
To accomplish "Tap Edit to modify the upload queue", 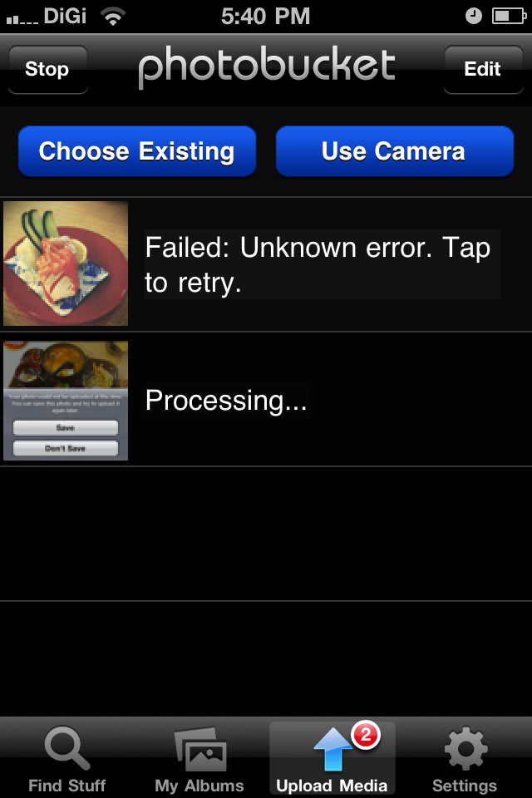I will point(483,69).
